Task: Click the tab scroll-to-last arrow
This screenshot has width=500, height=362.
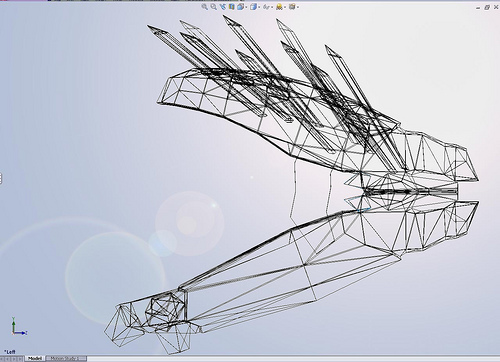Action: click(20, 359)
